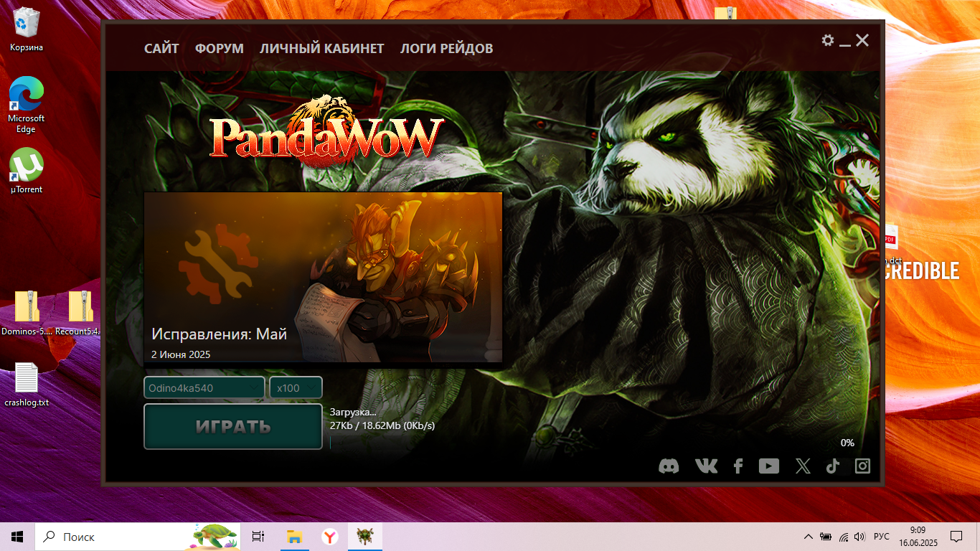Expand the x100 realm dropdown
Screen dimensions: 980x551
click(x=296, y=387)
